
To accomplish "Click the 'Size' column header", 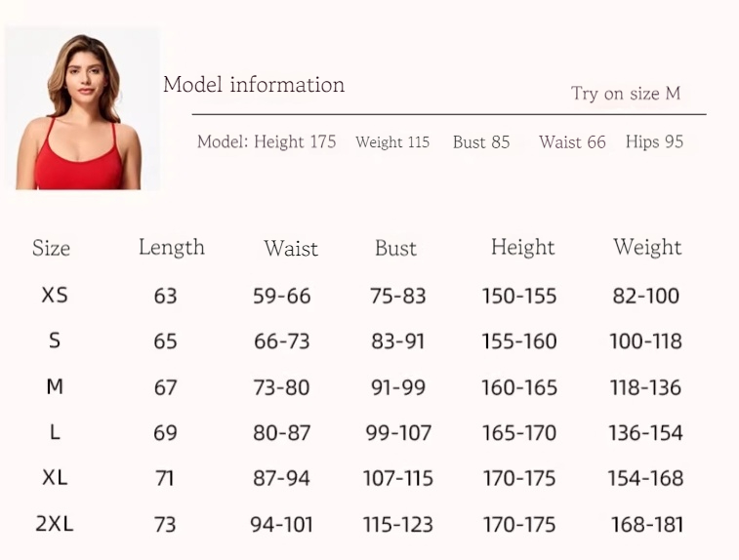I will click(x=51, y=248).
